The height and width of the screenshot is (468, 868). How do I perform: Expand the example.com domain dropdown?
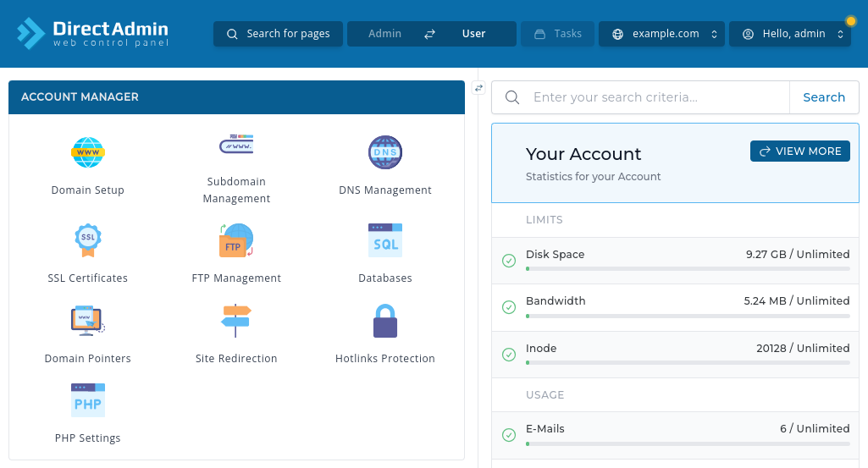(661, 34)
